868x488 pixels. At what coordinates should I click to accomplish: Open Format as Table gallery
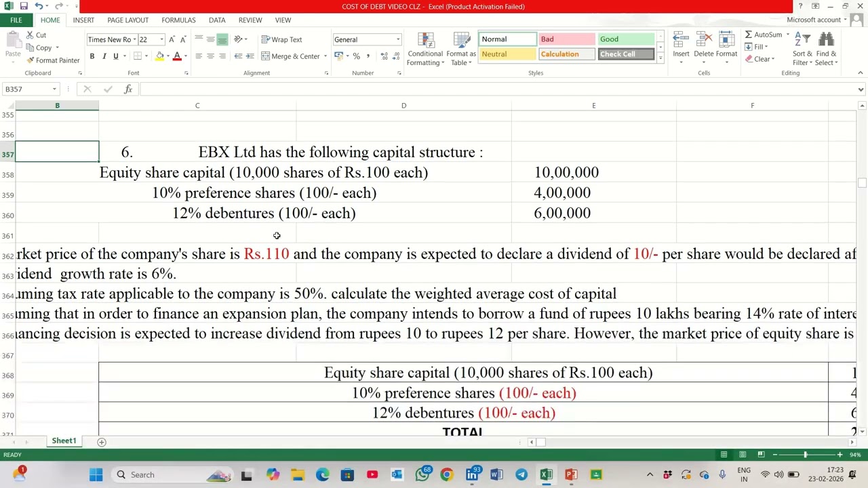point(461,49)
